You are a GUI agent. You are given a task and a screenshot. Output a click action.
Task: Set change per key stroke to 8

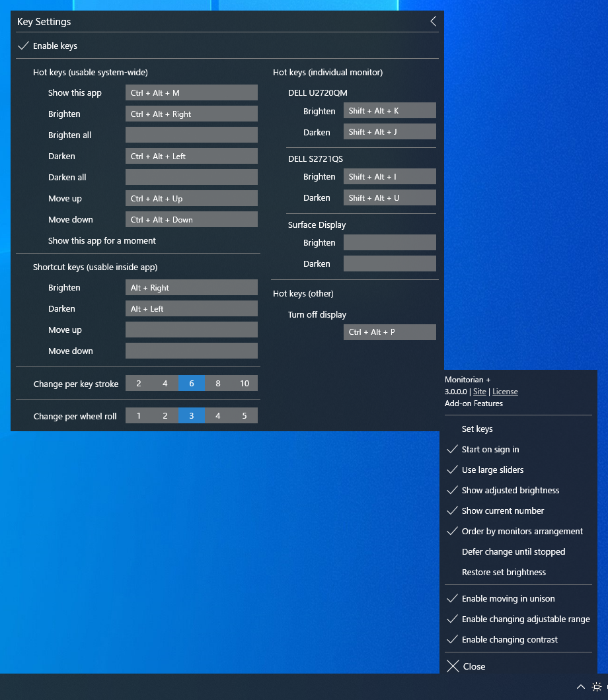point(218,384)
